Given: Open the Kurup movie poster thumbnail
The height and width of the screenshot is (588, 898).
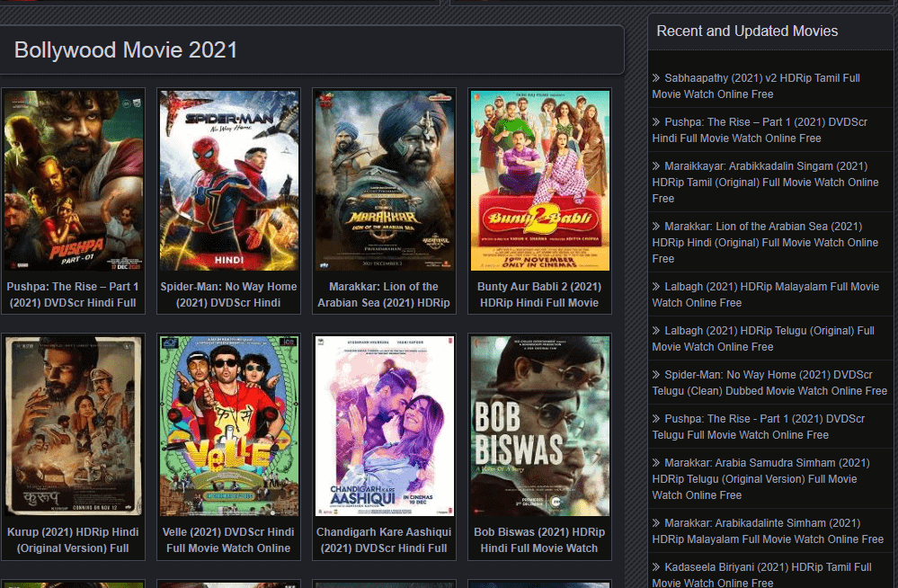Looking at the screenshot, I should pos(74,425).
